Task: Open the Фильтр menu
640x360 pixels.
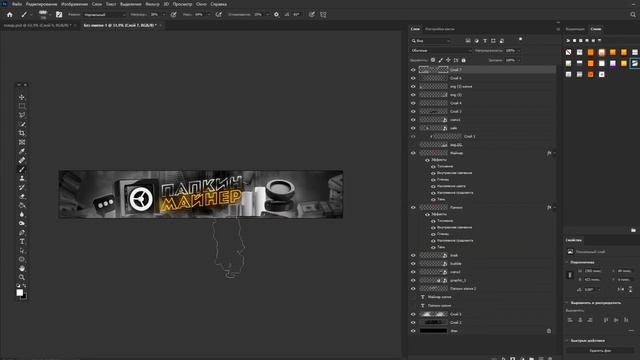Action: pyautogui.click(x=153, y=4)
